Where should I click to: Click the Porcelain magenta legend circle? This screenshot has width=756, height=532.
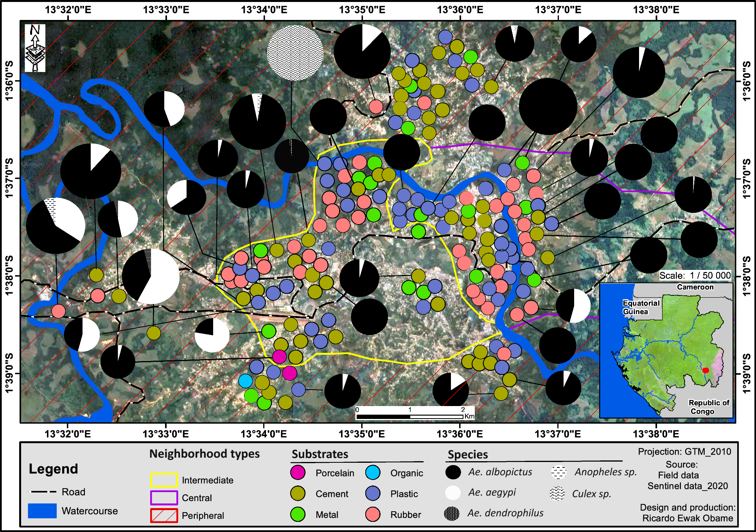298,473
